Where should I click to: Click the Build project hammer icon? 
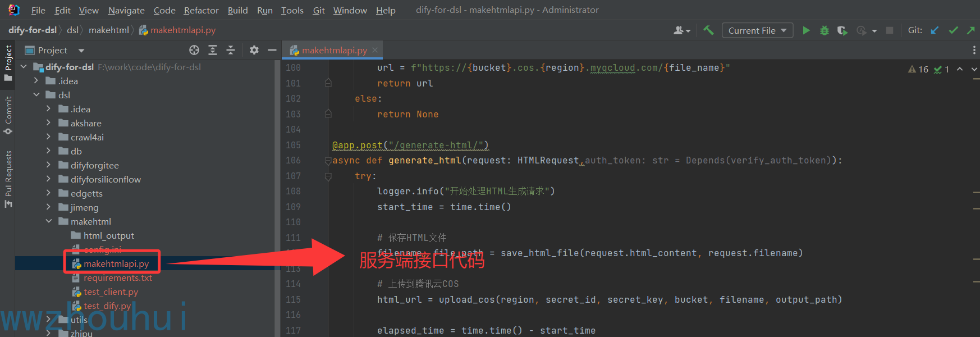tap(708, 30)
